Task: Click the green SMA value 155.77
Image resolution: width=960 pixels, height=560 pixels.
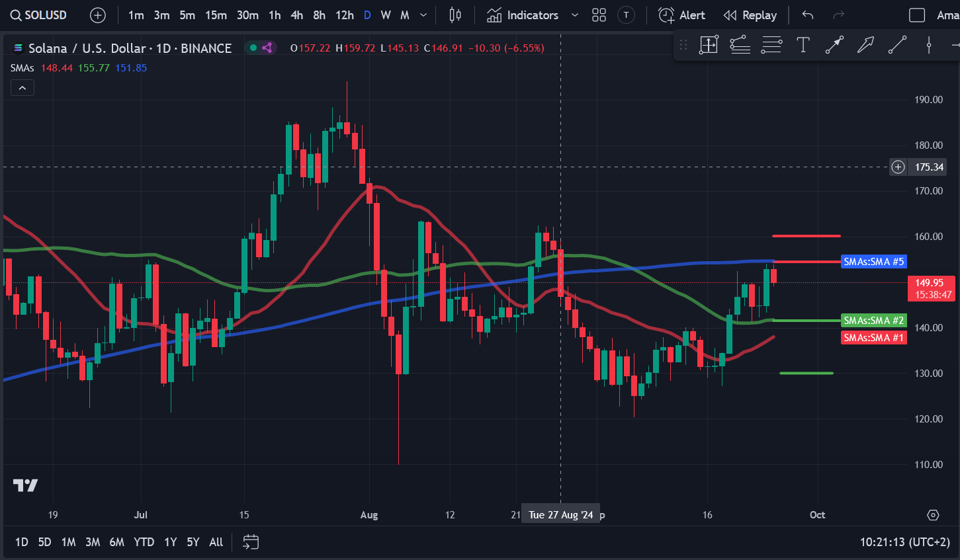Action: click(x=94, y=67)
